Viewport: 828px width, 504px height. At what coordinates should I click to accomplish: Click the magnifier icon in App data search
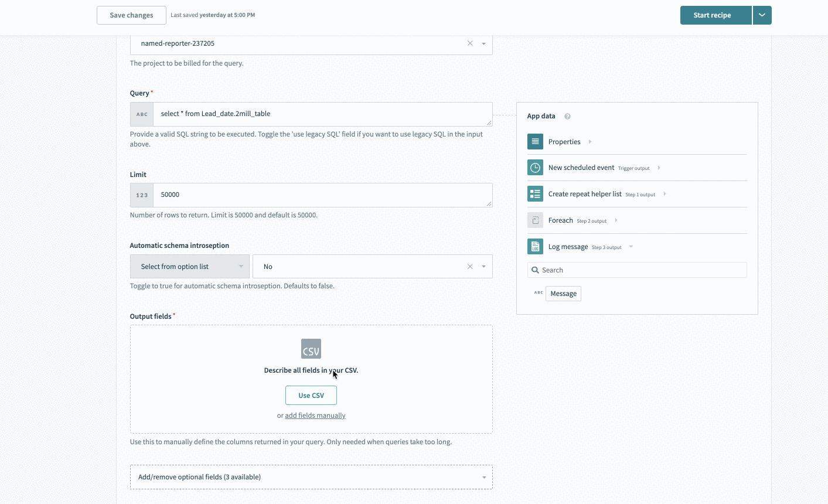(x=535, y=270)
